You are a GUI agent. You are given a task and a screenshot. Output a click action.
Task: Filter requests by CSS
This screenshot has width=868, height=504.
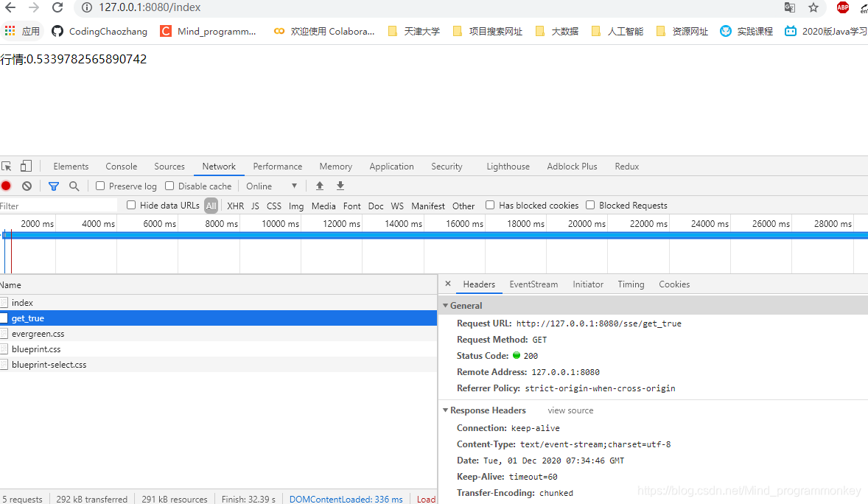click(274, 206)
